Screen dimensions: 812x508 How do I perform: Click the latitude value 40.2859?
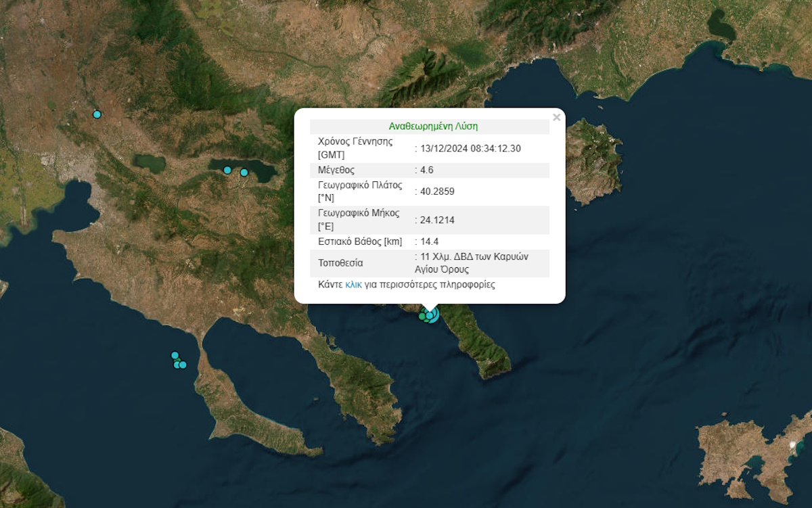tap(436, 191)
